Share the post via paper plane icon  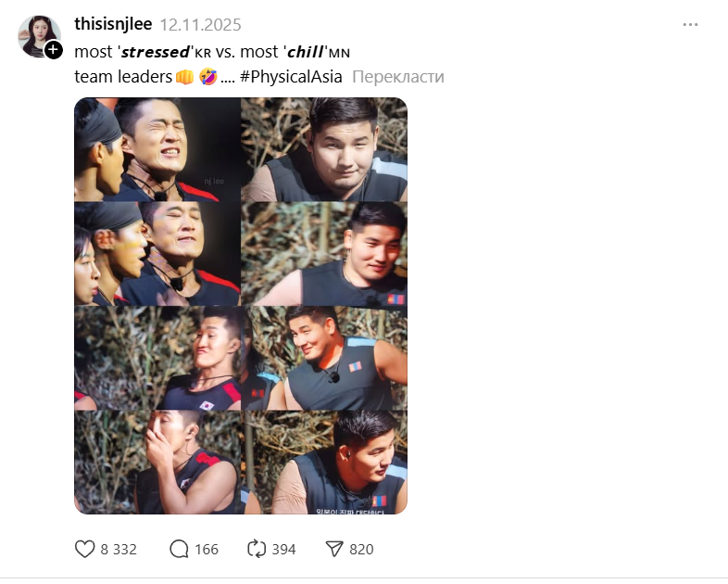click(x=334, y=549)
